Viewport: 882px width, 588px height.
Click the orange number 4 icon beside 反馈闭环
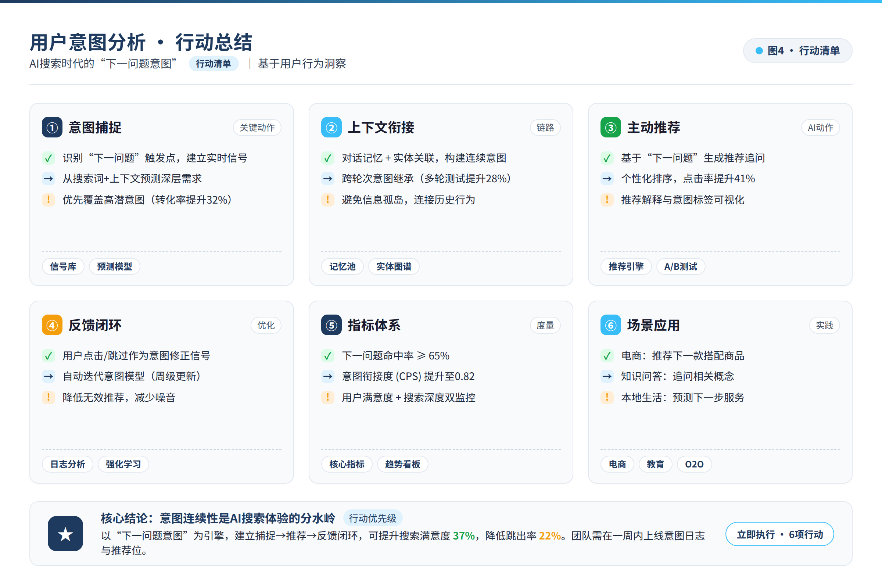coord(52,325)
